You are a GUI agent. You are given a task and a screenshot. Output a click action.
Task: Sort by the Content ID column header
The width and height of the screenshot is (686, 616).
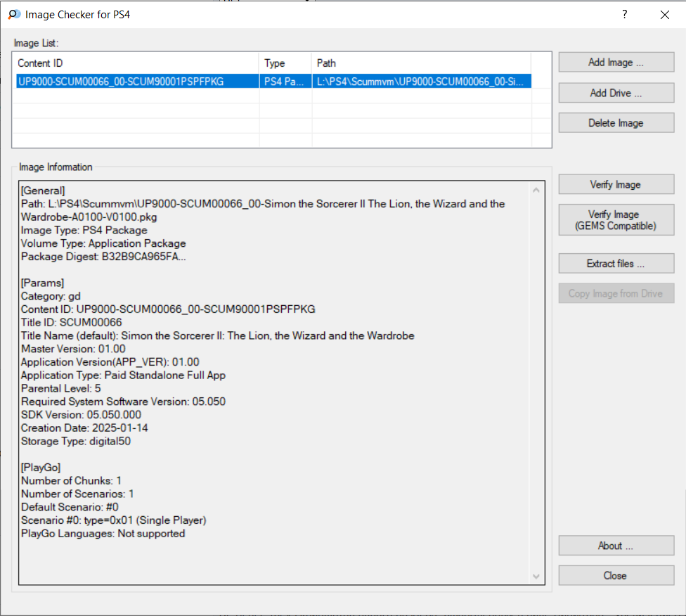[x=136, y=63]
